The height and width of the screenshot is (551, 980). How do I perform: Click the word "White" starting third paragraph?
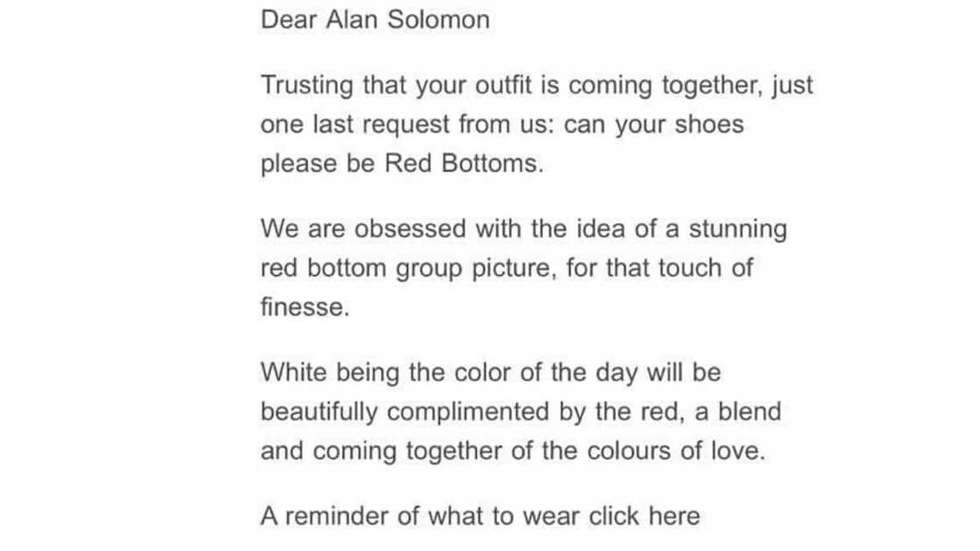click(296, 372)
